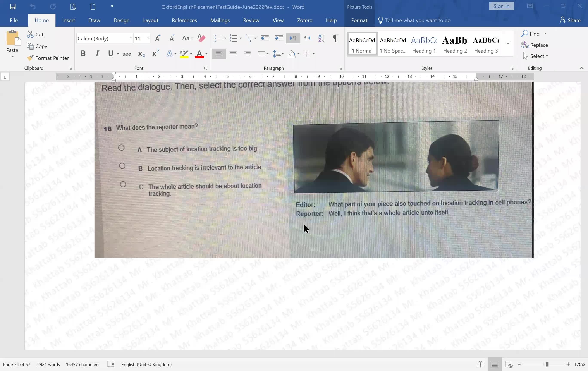Viewport: 588px width, 371px height.
Task: Toggle Left-to-Right text direction button
Action: point(293,38)
